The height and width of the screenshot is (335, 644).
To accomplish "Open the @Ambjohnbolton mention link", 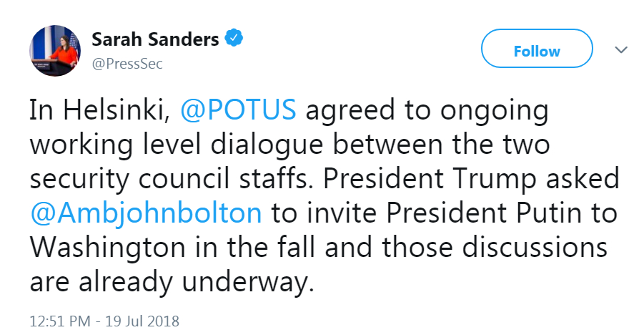I will coord(145,213).
